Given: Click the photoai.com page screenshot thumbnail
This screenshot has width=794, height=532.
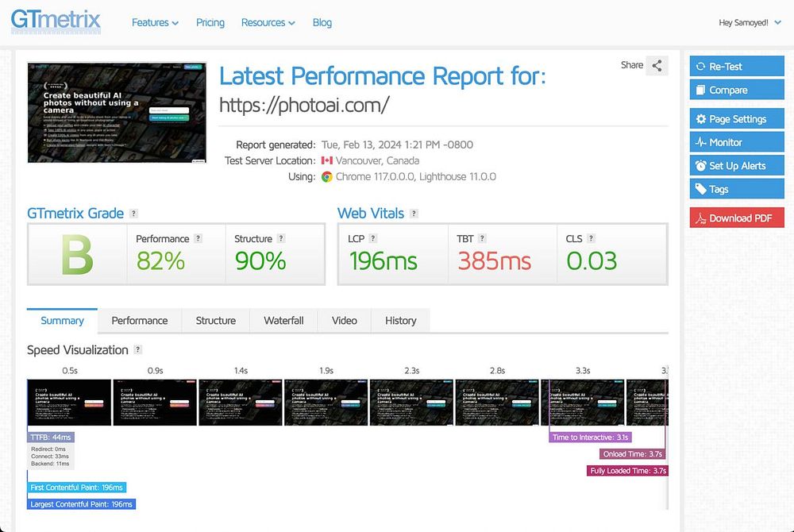Looking at the screenshot, I should pos(117,113).
